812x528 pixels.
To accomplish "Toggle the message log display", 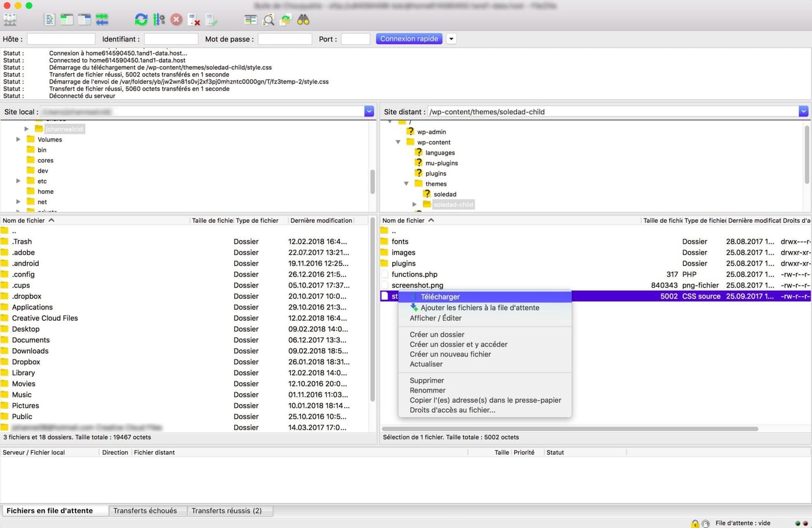I will coord(50,19).
